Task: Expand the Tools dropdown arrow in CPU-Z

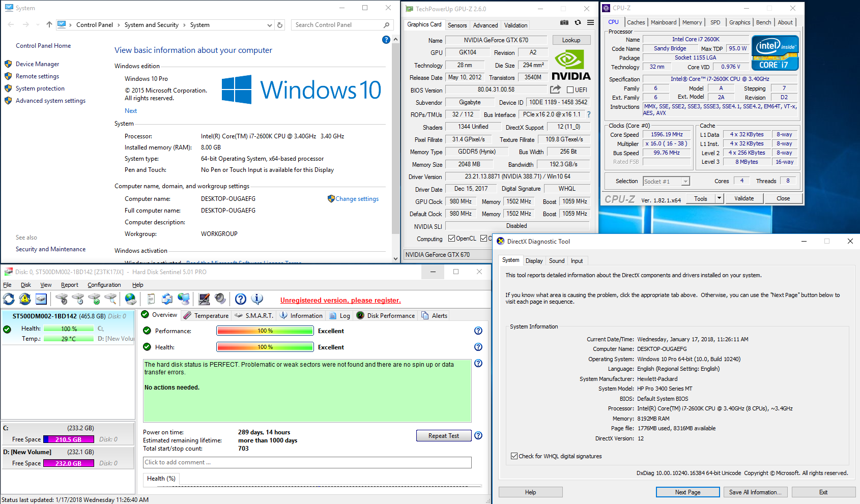Action: tap(719, 198)
